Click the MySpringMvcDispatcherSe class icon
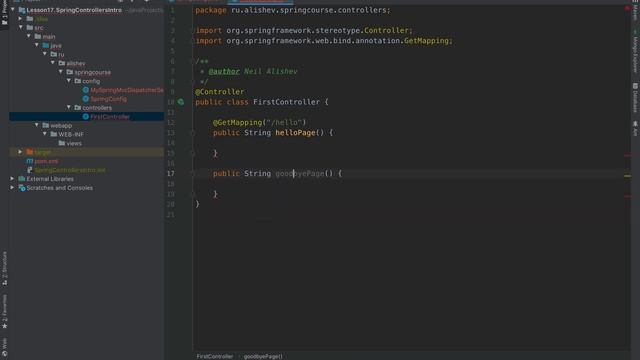 pos(86,90)
